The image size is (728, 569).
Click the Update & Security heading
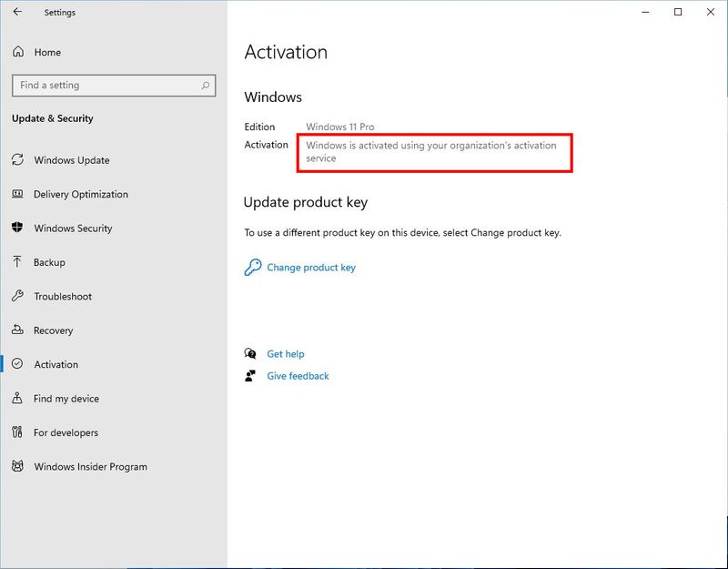coord(53,118)
